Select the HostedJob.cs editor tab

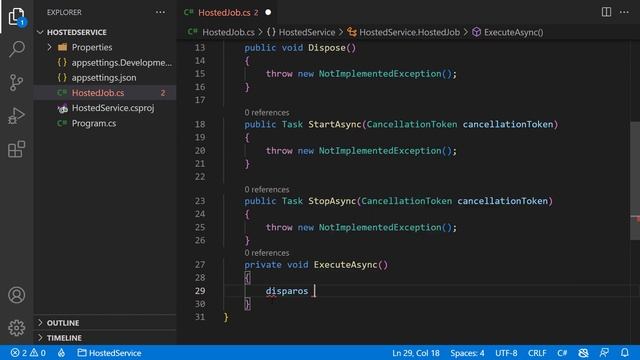[227, 13]
